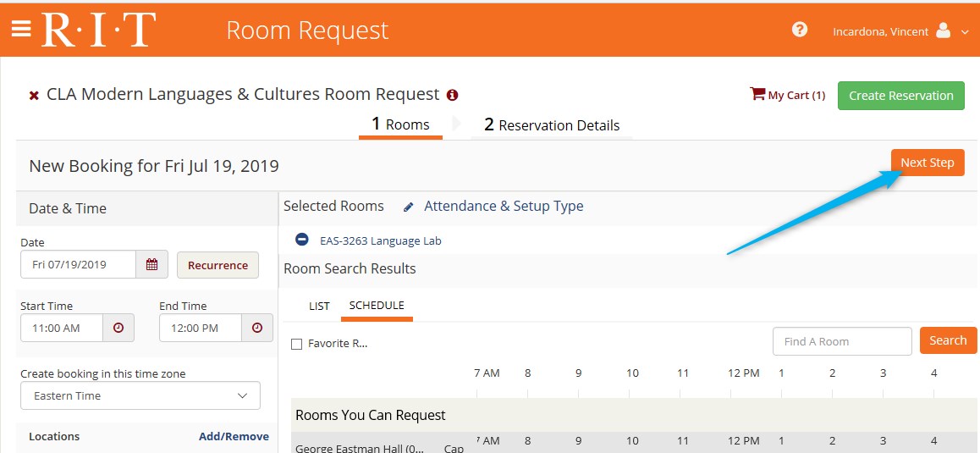
Task: Toggle the Favorite Rooms checkbox
Action: point(297,344)
